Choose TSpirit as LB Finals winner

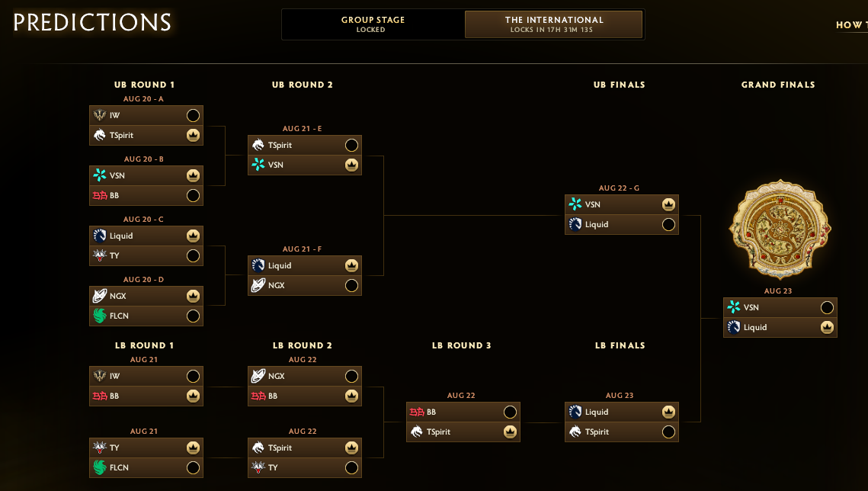click(x=668, y=432)
